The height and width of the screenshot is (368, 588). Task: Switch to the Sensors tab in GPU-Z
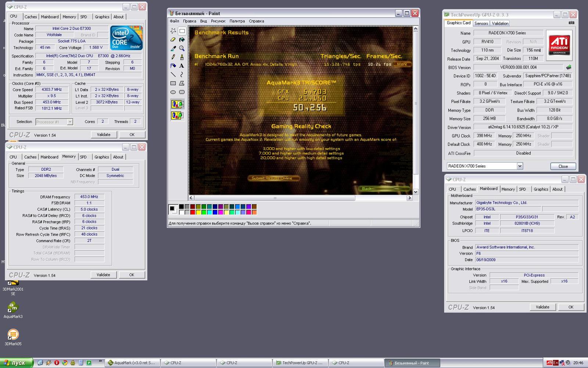tap(481, 23)
